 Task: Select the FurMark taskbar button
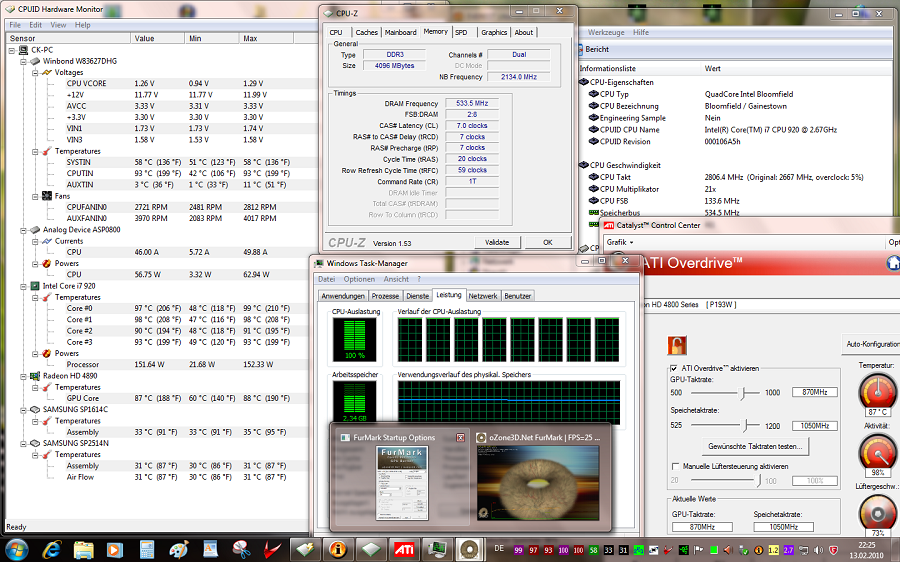pyautogui.click(x=470, y=550)
